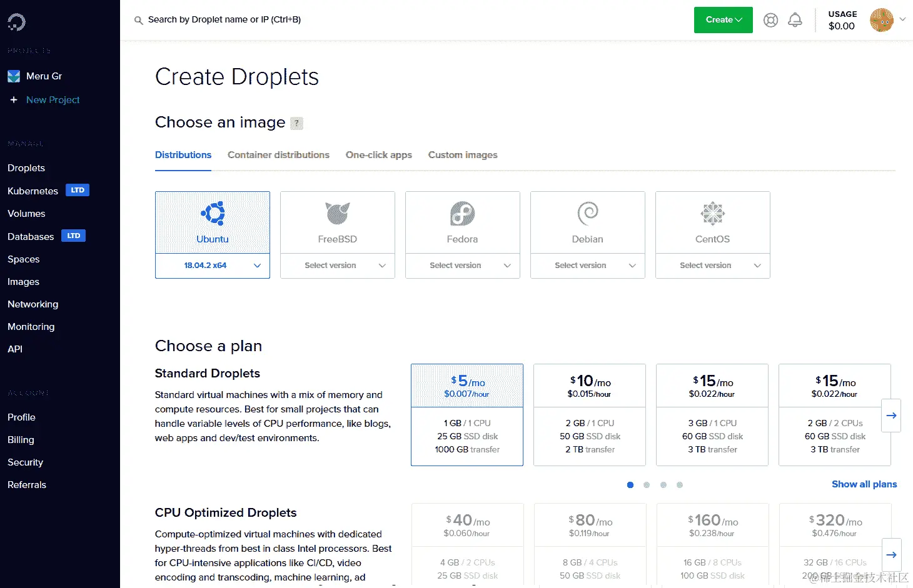
Task: Open Volumes in the sidebar
Action: 26,214
